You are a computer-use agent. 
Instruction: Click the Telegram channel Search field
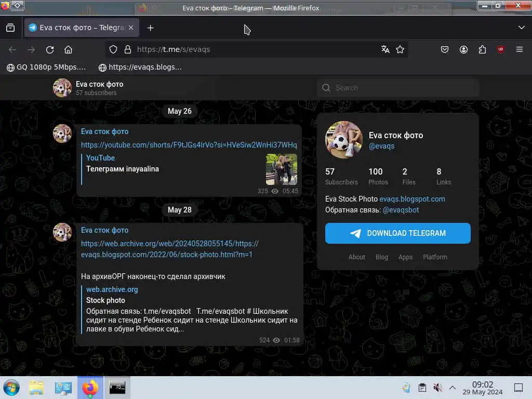(397, 88)
